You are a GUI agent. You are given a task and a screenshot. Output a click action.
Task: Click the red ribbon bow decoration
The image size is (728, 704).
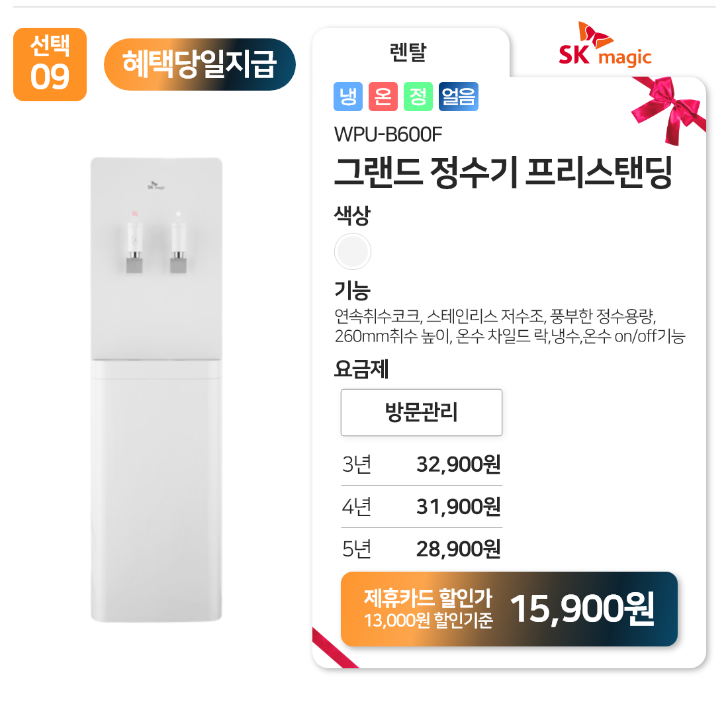(x=670, y=106)
